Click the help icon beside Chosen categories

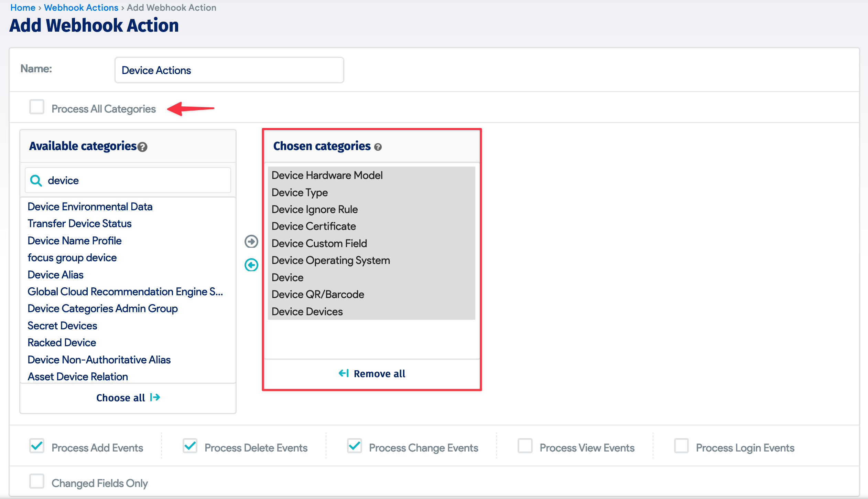(378, 147)
